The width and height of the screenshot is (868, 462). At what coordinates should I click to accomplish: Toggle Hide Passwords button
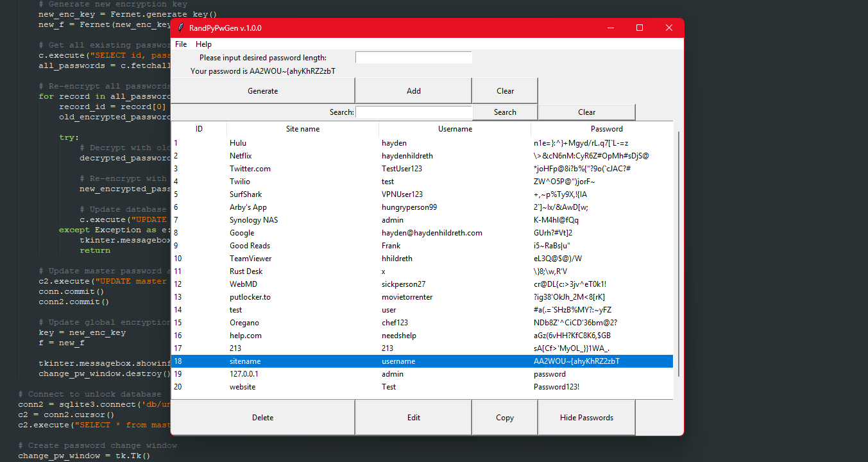coord(586,418)
